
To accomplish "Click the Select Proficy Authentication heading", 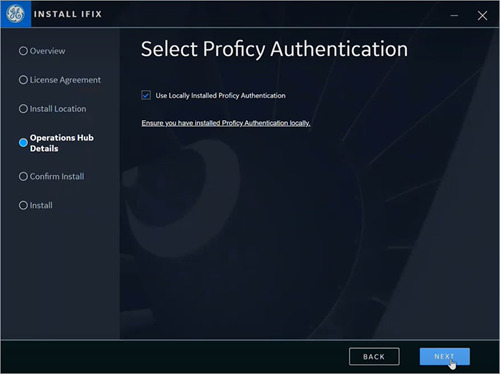I will 274,49.
